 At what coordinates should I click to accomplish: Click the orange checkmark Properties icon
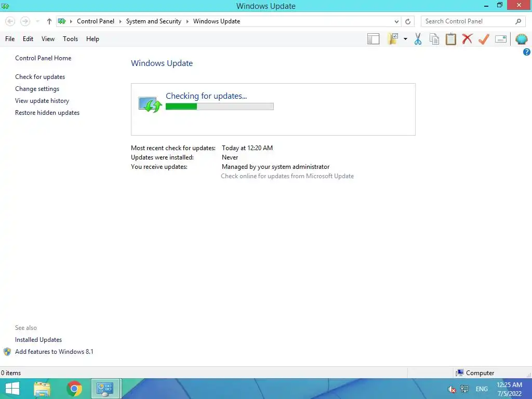click(484, 39)
